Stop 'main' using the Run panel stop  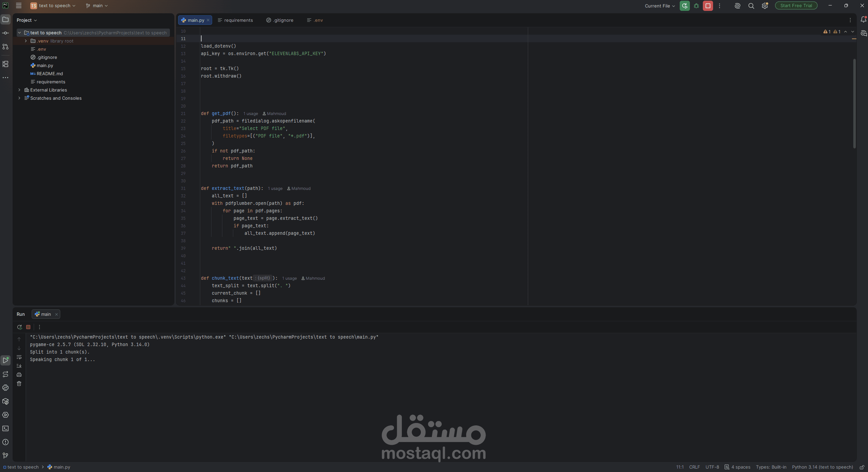pos(28,327)
